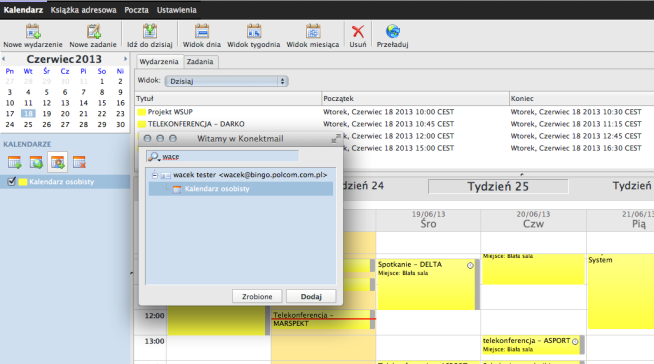The height and width of the screenshot is (364, 654).
Task: Click add web calendar icon with globe
Action: pyautogui.click(x=36, y=162)
